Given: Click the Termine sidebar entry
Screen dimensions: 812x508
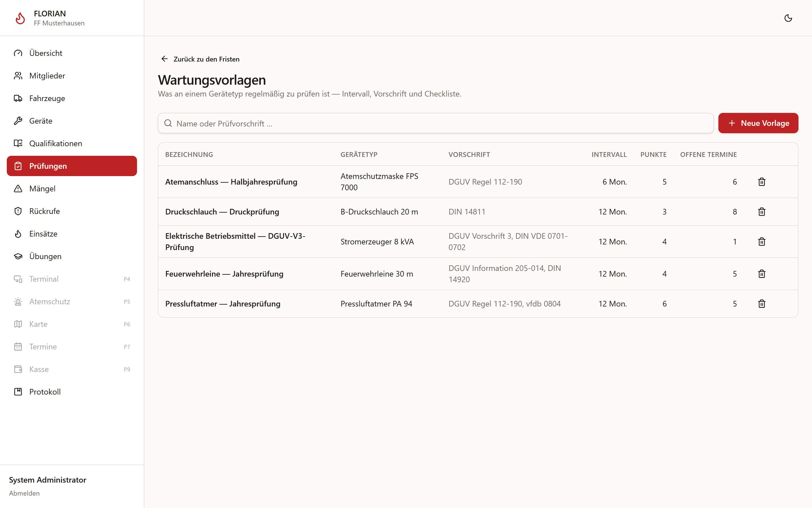Looking at the screenshot, I should coord(72,346).
